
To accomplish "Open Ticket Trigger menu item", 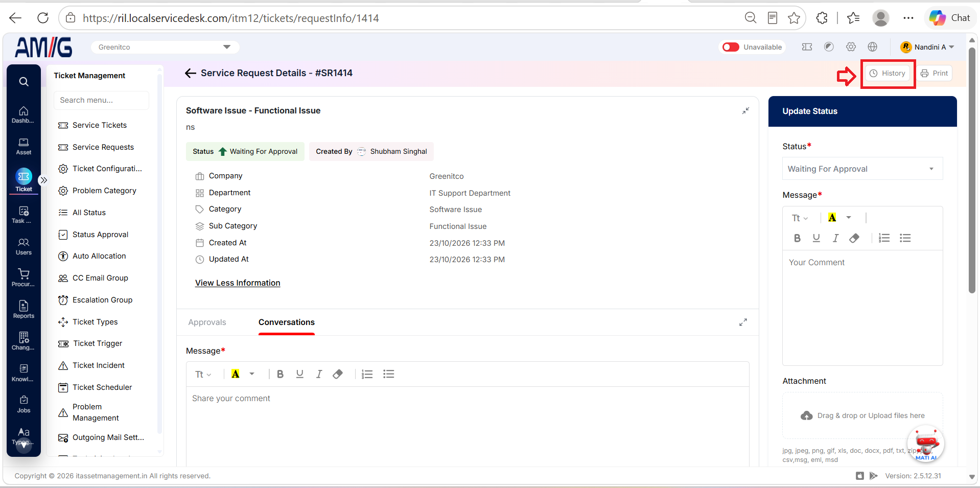I will (98, 343).
